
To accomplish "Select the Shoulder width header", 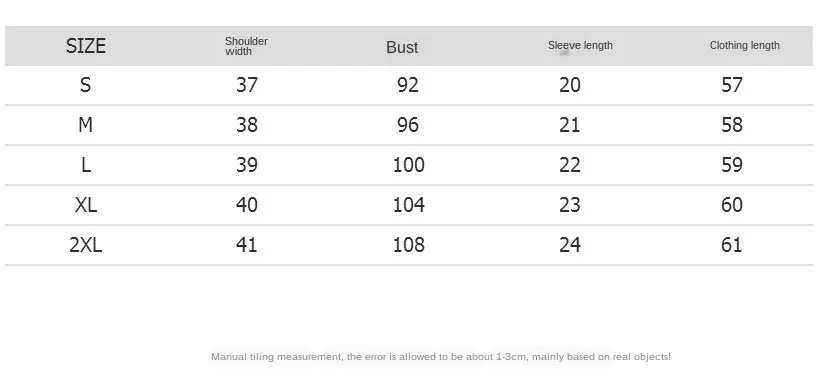I will point(246,46).
